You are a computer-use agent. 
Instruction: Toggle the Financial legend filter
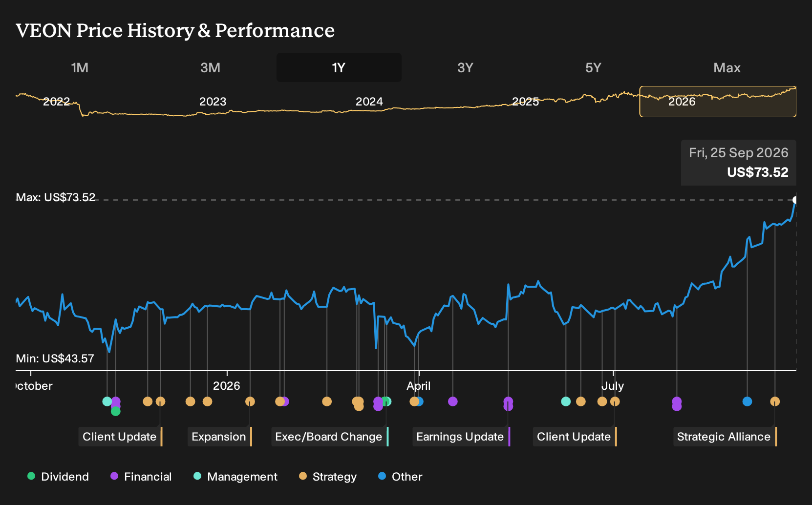click(x=141, y=477)
